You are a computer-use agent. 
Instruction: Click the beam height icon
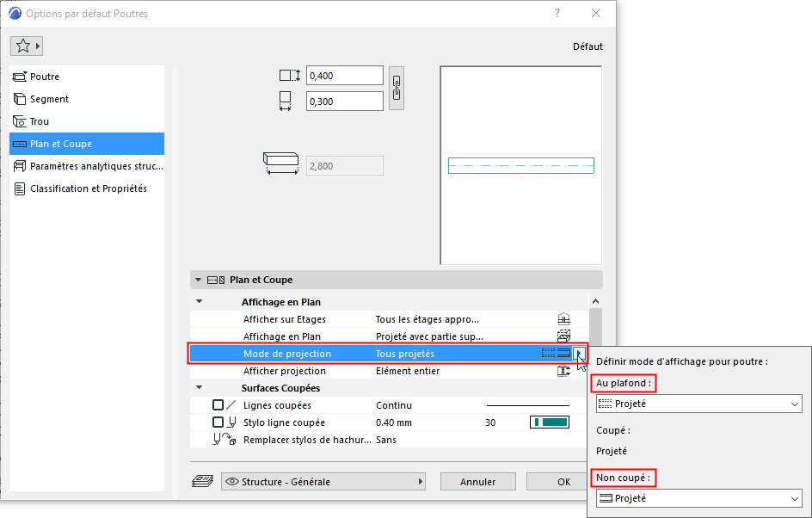pos(290,76)
